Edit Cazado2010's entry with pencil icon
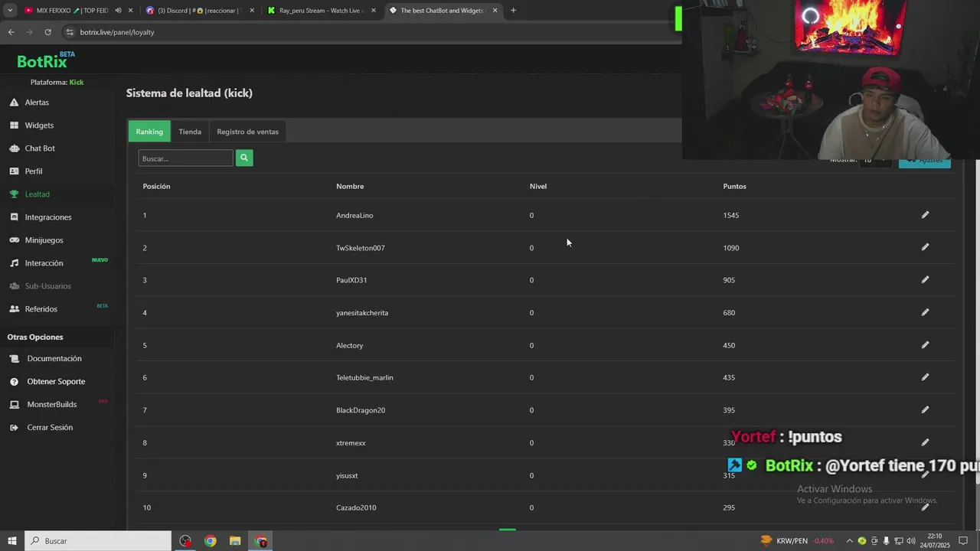Screen dimensions: 980x551 click(x=925, y=507)
